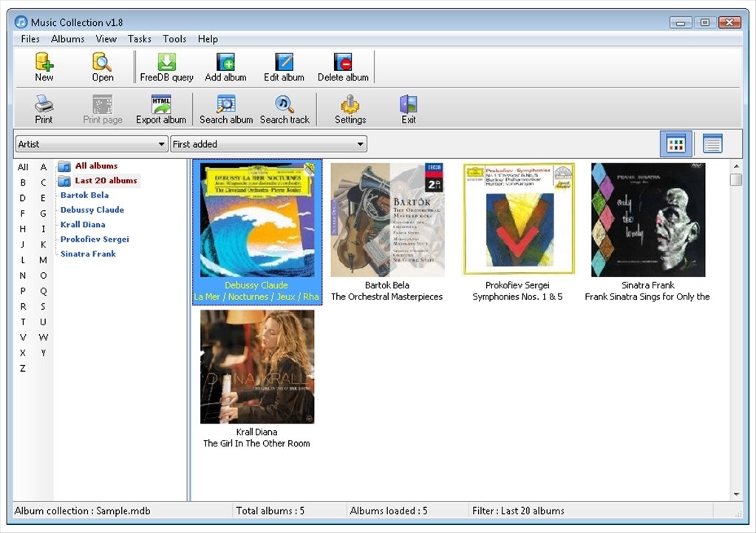
Task: Click 'Album collection : Sample.mdb' status text
Action: [83, 511]
